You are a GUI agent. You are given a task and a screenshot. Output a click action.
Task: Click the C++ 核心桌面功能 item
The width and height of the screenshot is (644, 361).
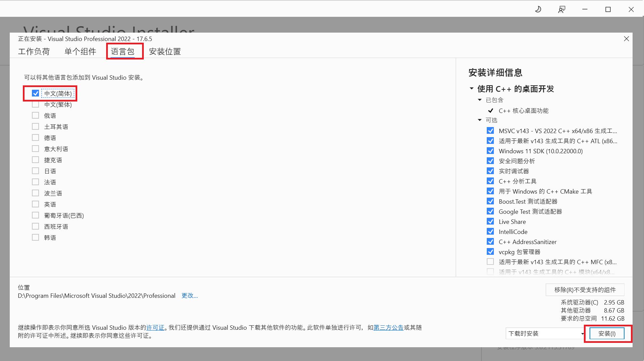(x=523, y=111)
